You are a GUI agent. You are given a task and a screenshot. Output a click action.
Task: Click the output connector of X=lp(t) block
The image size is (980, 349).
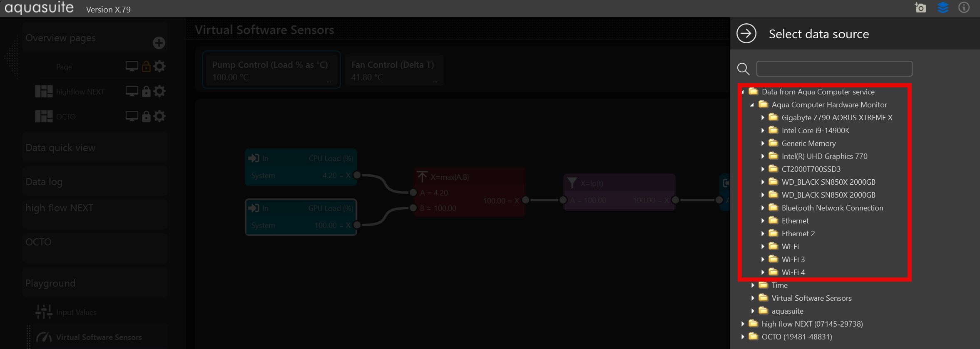pos(675,200)
